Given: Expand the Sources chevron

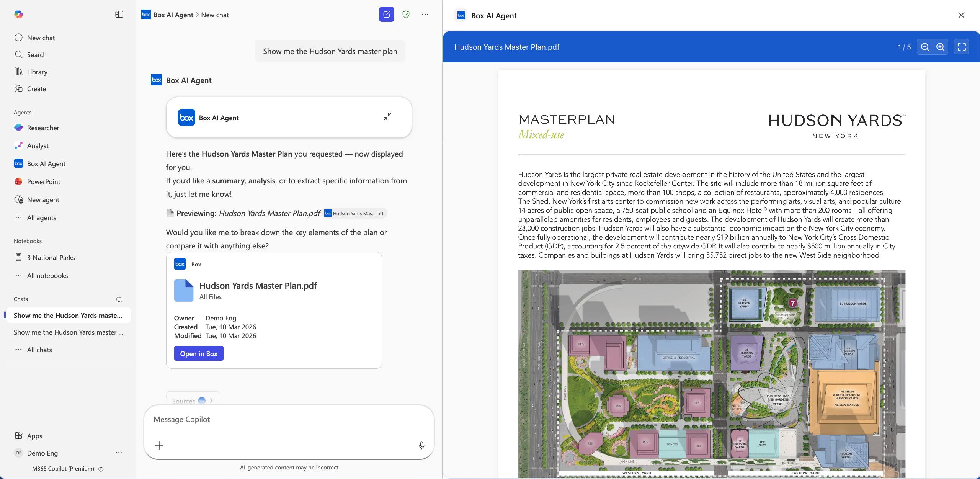Looking at the screenshot, I should click(211, 401).
